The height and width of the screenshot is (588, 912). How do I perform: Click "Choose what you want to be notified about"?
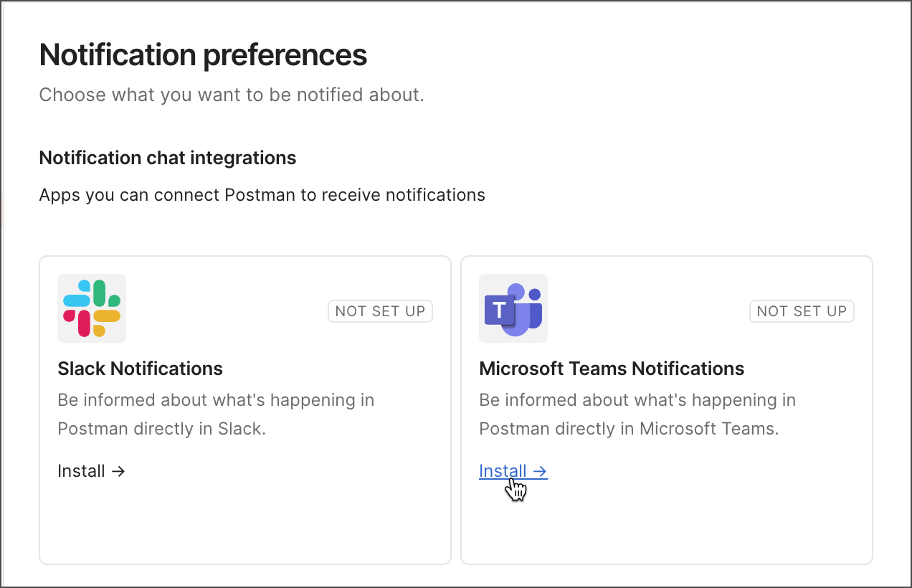click(x=231, y=95)
